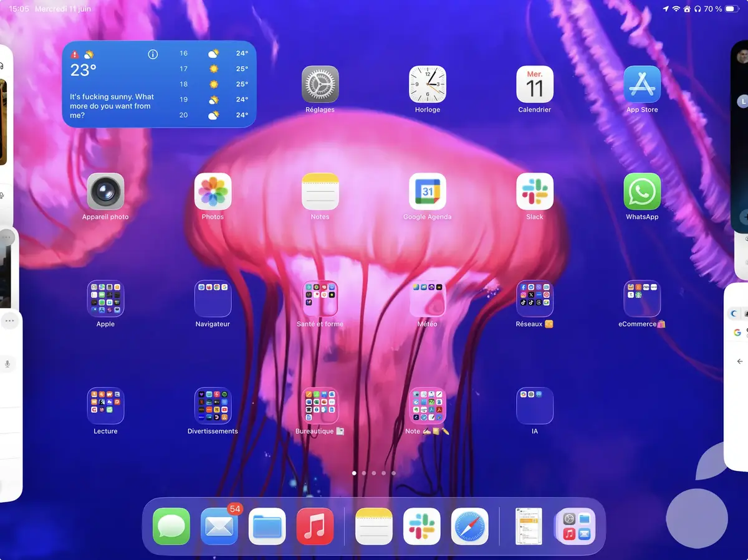This screenshot has width=748, height=560.
Task: Open Mail in the dock
Action: click(219, 526)
